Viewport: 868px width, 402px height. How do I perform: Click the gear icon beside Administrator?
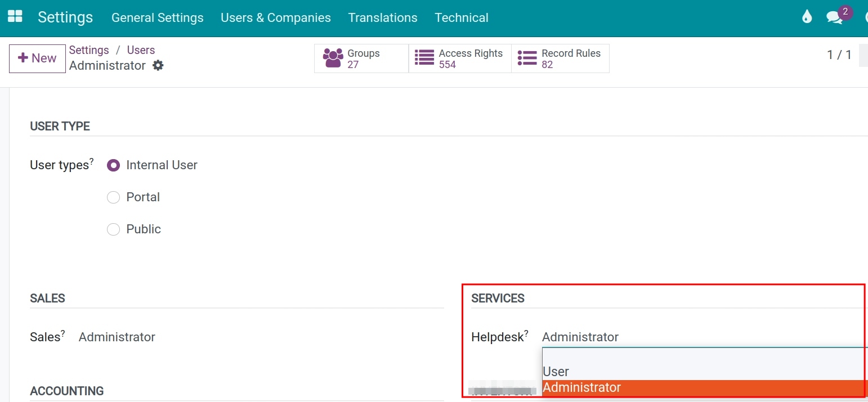click(158, 65)
